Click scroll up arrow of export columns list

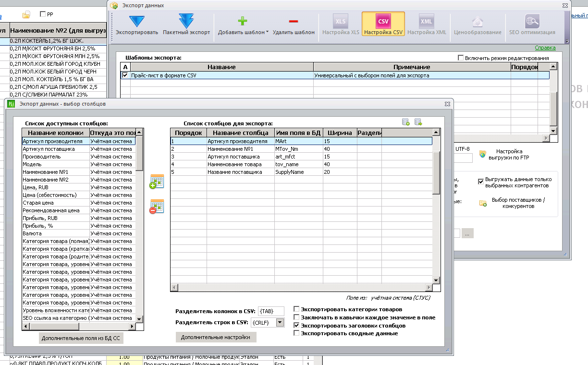pos(436,132)
